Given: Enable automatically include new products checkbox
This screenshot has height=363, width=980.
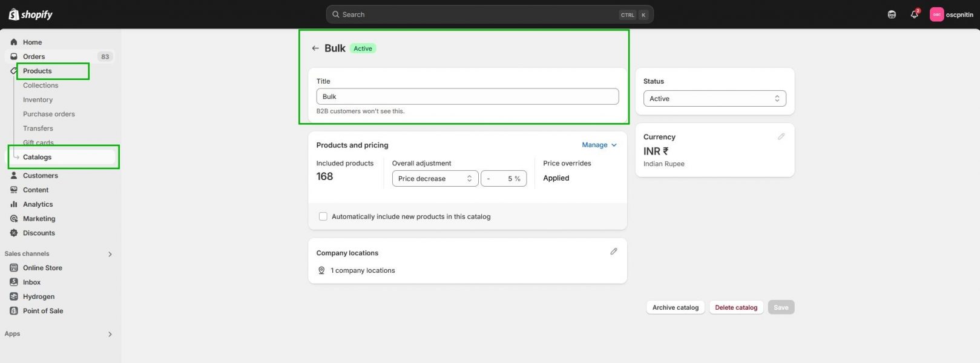Looking at the screenshot, I should 323,216.
